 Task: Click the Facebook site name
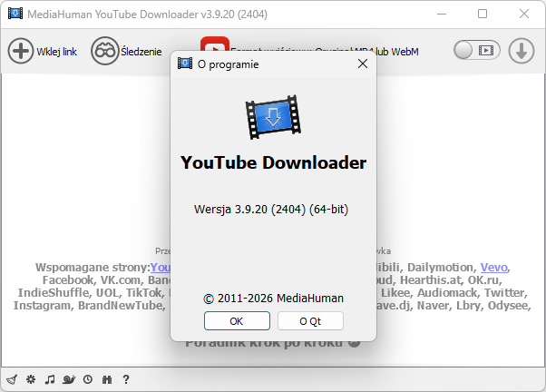(68, 279)
